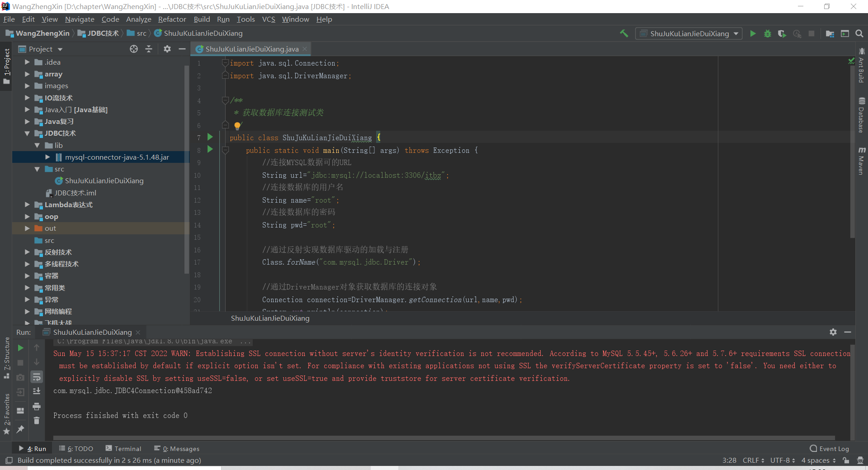
Task: Click the Run panel stop button
Action: (20, 362)
